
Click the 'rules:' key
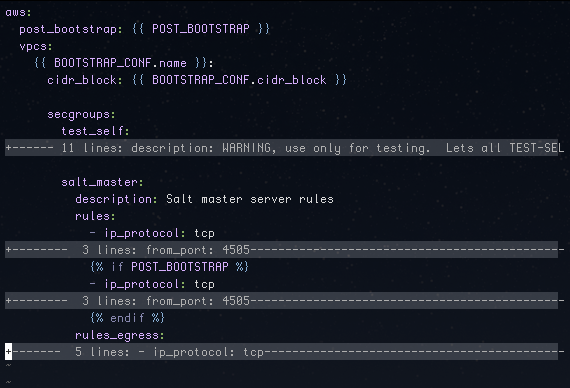pyautogui.click(x=95, y=216)
